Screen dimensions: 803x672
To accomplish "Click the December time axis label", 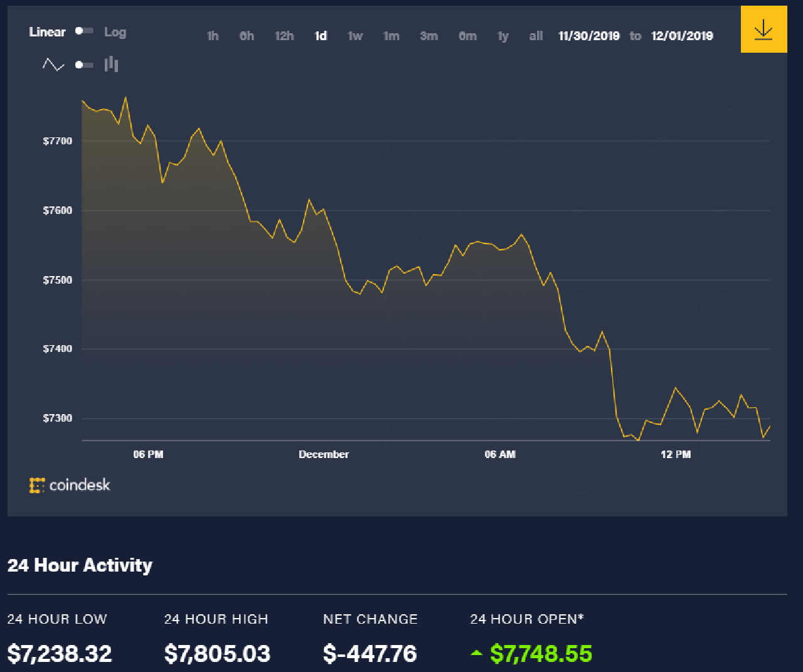I will click(324, 454).
